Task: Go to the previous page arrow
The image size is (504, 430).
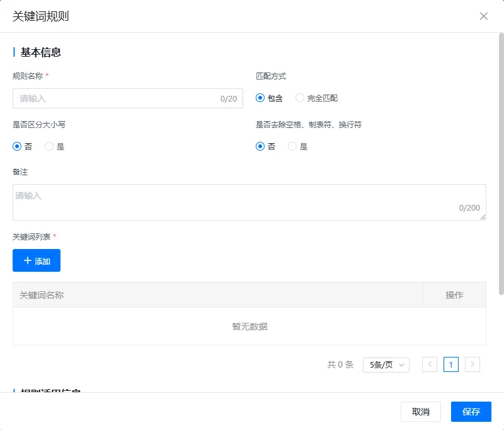Action: (430, 364)
